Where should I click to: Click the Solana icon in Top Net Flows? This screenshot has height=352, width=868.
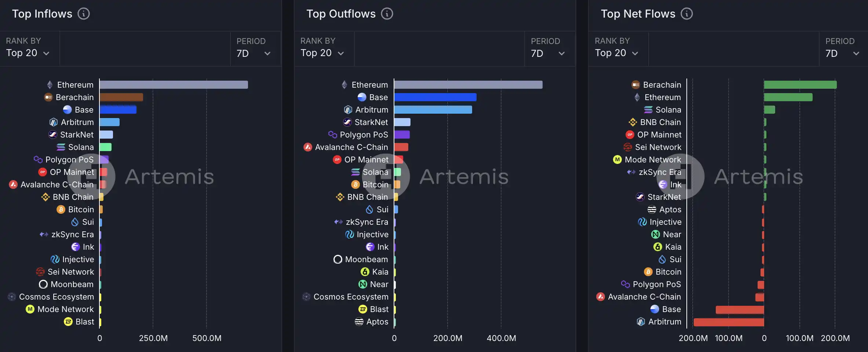(x=648, y=110)
